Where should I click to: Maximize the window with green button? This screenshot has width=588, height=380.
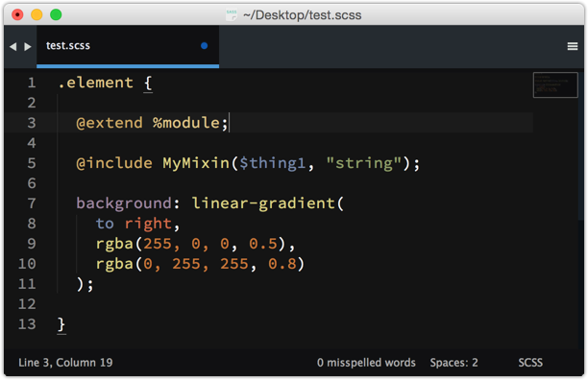56,14
